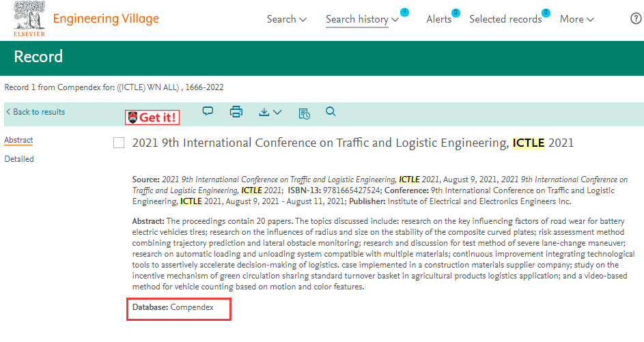Click the ISBN-13 value 9781665427524
644x342 pixels.
coord(351,190)
